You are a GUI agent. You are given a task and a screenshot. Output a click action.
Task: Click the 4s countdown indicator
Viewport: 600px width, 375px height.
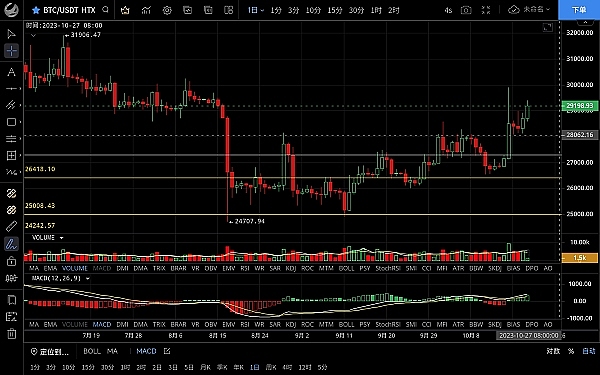click(448, 10)
